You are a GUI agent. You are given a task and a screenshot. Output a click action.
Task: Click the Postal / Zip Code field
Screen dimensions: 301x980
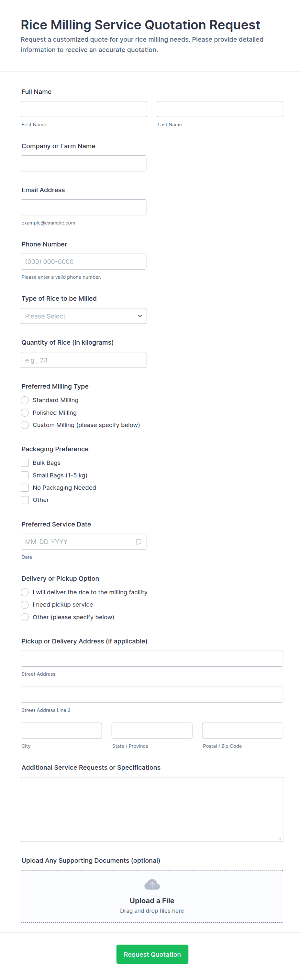click(x=242, y=730)
